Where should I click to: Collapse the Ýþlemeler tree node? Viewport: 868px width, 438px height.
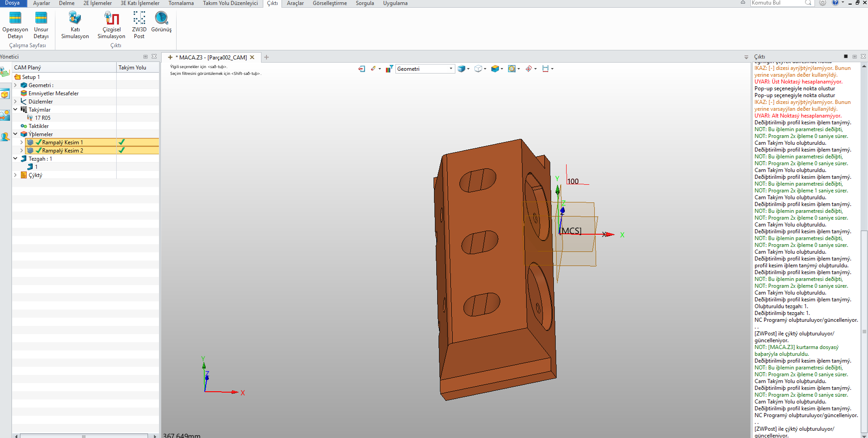(15, 134)
